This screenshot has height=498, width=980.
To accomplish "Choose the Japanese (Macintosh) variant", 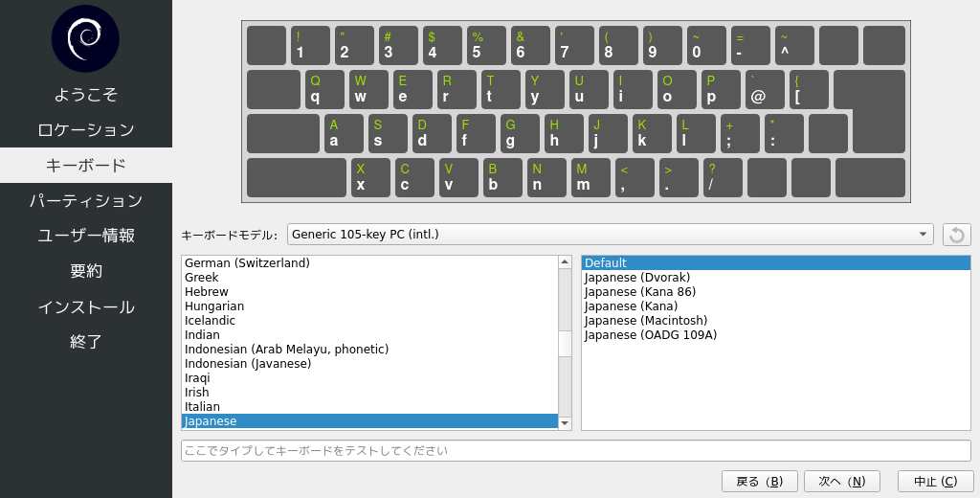I will pos(646,321).
